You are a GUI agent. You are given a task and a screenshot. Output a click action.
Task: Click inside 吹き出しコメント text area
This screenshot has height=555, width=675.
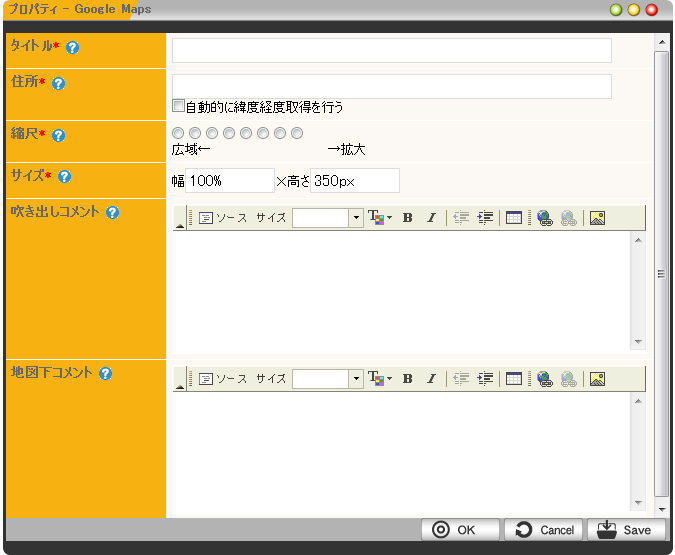pyautogui.click(x=401, y=292)
